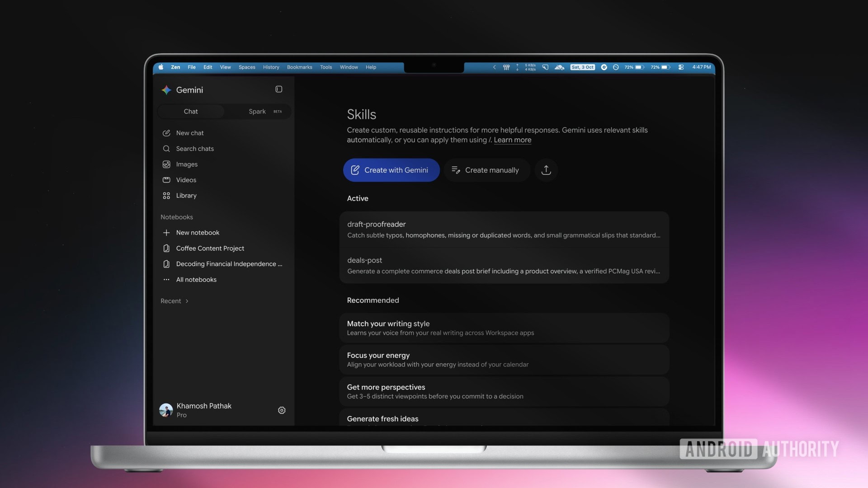Viewport: 868px width, 488px height.
Task: Collapse the sidebar with the panel icon
Action: click(279, 89)
